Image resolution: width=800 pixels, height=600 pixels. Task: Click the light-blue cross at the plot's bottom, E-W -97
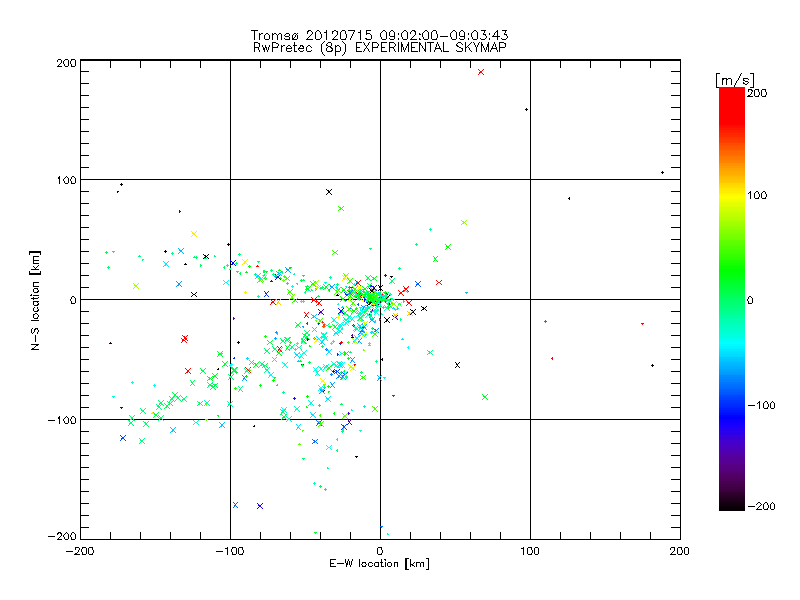235,505
